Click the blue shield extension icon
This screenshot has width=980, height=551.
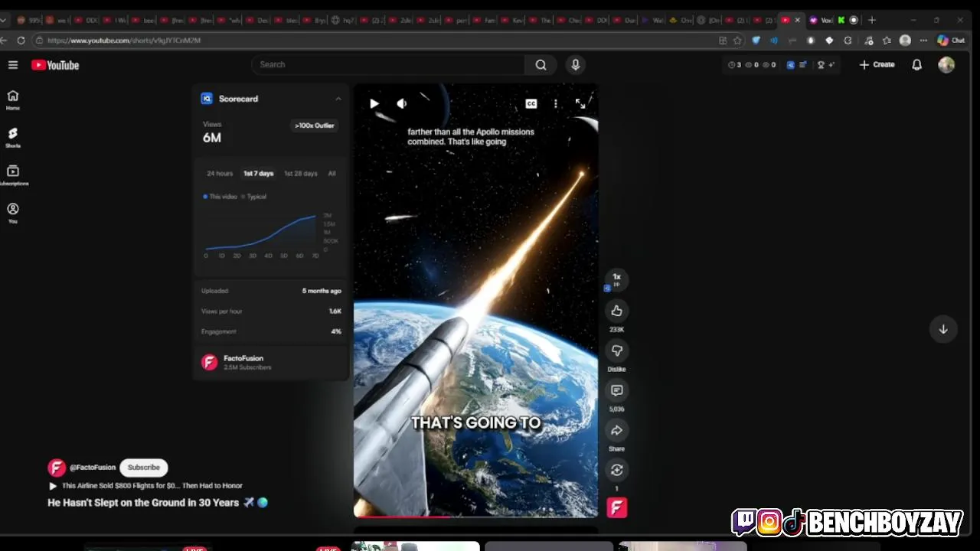pos(756,41)
